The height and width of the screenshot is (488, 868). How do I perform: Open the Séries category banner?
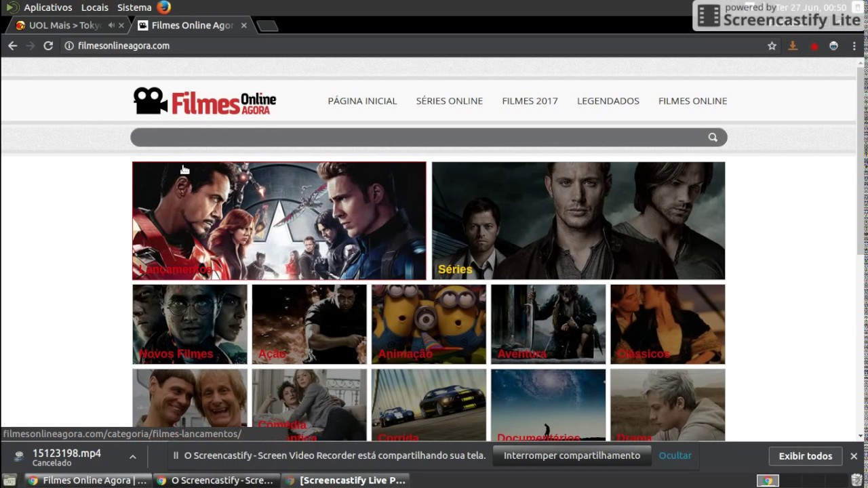click(578, 220)
